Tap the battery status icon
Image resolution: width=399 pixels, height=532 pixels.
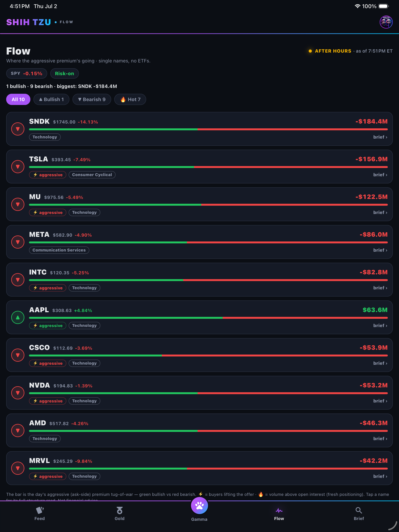point(384,6)
